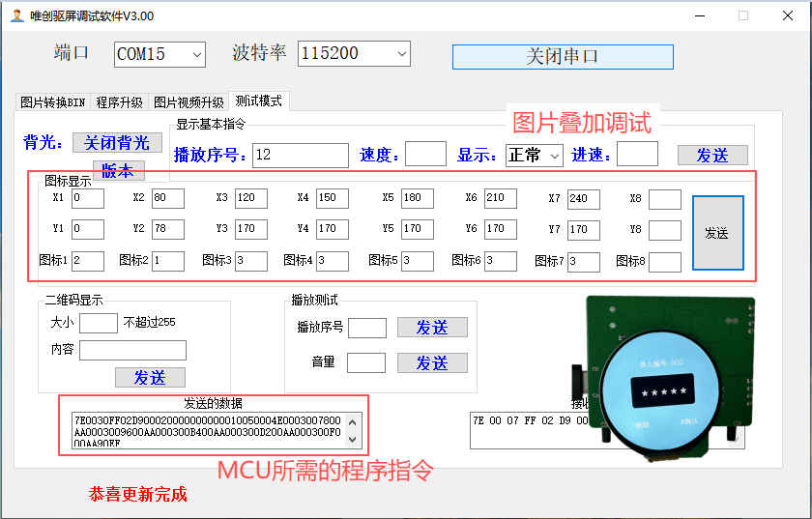Open the 显示 正常 dropdown
The image size is (812, 519).
coord(535,155)
